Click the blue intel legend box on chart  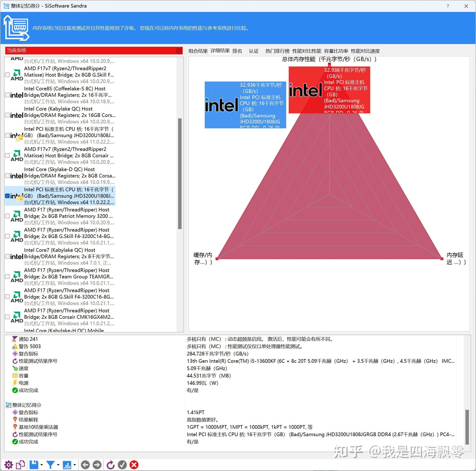(x=245, y=105)
